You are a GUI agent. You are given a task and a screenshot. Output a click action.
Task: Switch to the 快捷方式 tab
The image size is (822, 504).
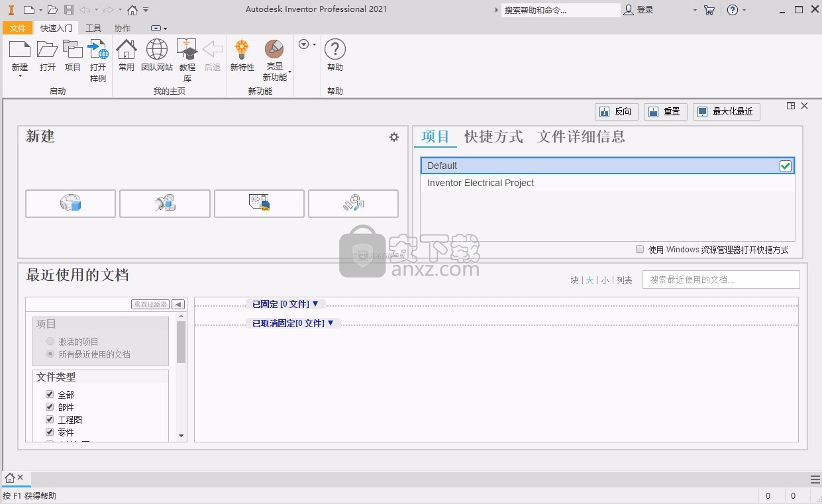[x=493, y=137]
